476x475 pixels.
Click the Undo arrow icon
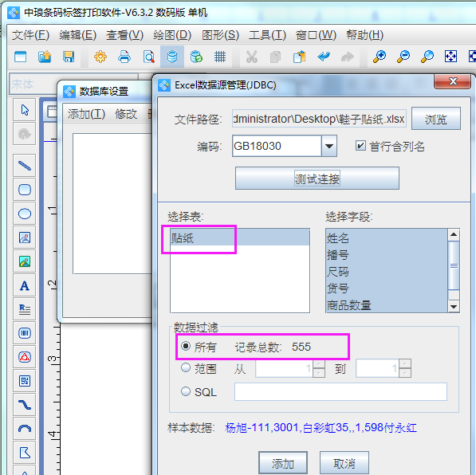pyautogui.click(x=324, y=57)
